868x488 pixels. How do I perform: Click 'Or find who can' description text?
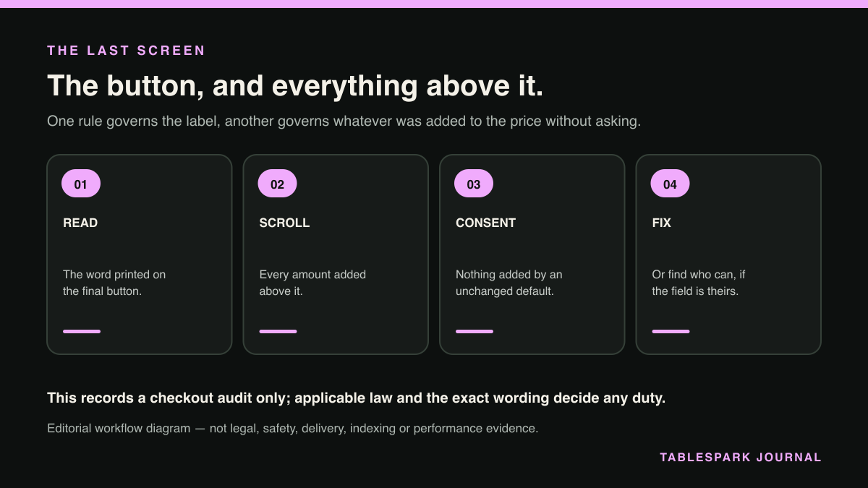click(x=699, y=283)
